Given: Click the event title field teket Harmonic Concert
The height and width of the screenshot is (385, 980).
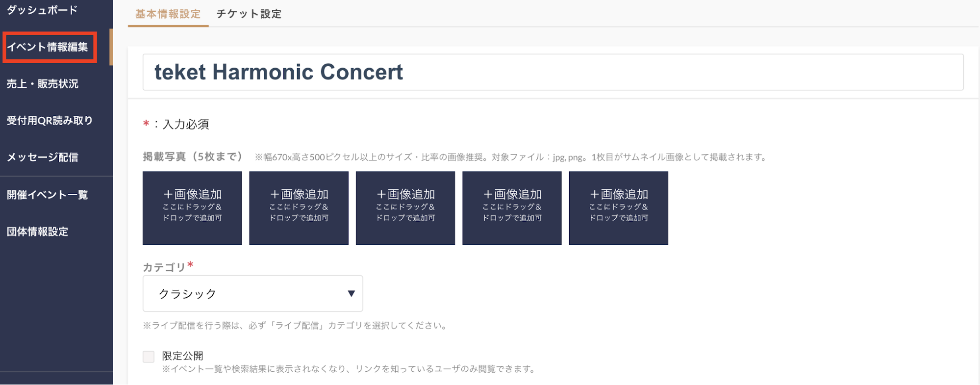Looking at the screenshot, I should click(x=553, y=72).
